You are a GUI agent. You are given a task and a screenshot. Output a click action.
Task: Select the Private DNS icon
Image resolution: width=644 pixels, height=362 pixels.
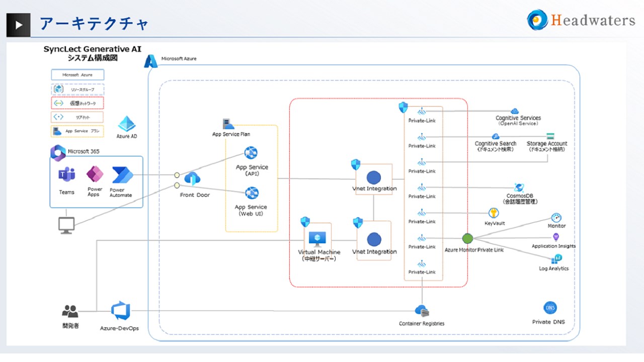[550, 308]
